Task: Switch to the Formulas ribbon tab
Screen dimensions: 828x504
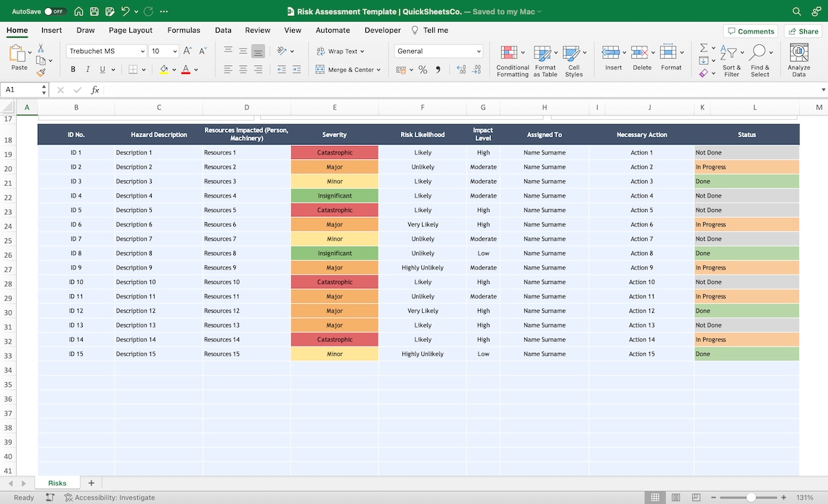Action: [183, 31]
